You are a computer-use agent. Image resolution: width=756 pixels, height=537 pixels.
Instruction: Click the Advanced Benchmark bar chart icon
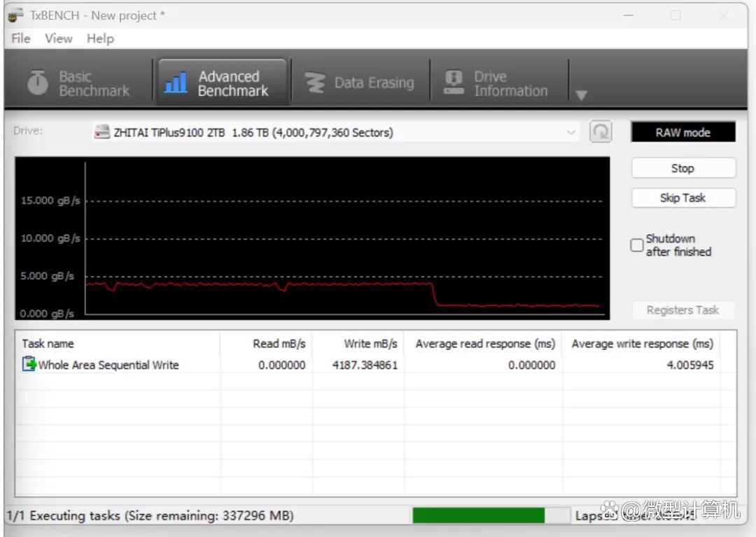tap(176, 83)
